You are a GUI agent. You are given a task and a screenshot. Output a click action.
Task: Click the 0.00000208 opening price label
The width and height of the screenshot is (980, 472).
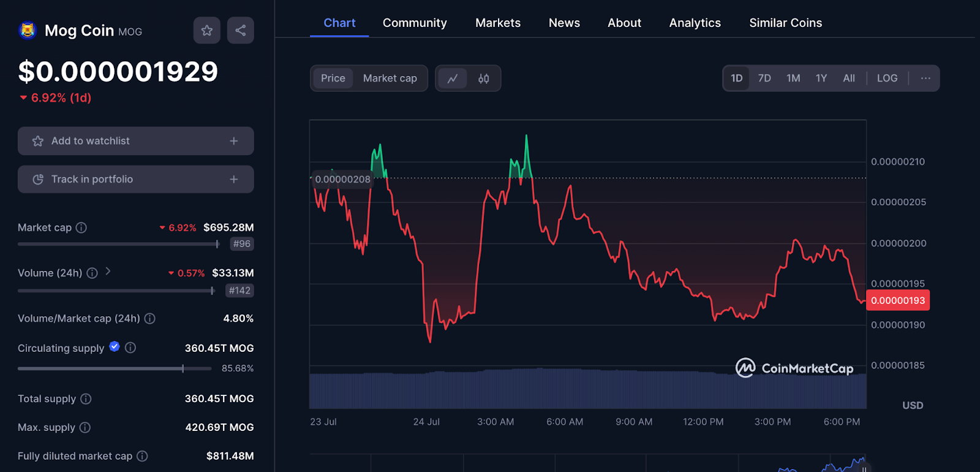point(342,180)
